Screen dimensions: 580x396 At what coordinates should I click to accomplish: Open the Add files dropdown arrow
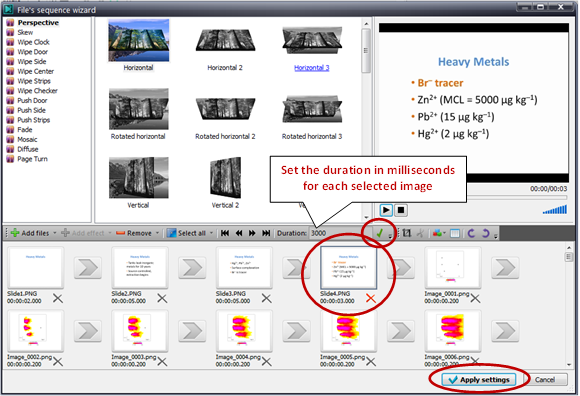(55, 233)
